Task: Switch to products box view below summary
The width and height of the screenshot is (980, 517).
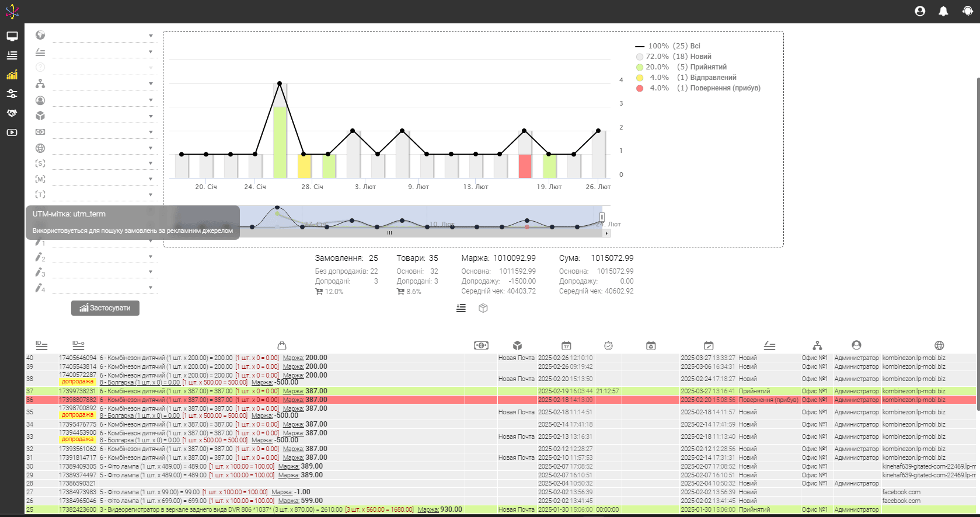Action: (x=483, y=308)
